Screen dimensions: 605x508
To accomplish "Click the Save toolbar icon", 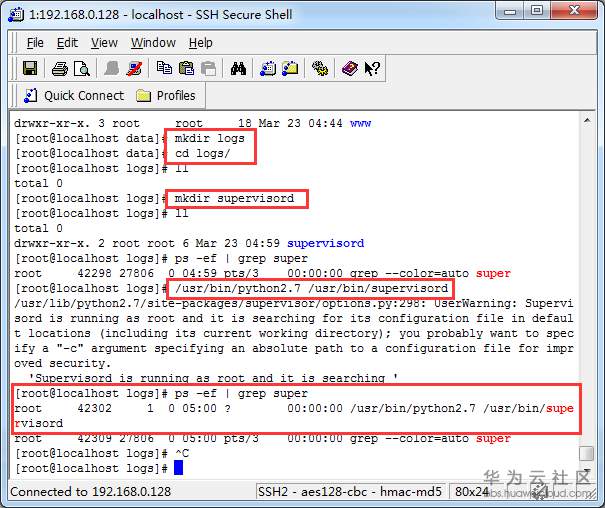I will click(30, 68).
